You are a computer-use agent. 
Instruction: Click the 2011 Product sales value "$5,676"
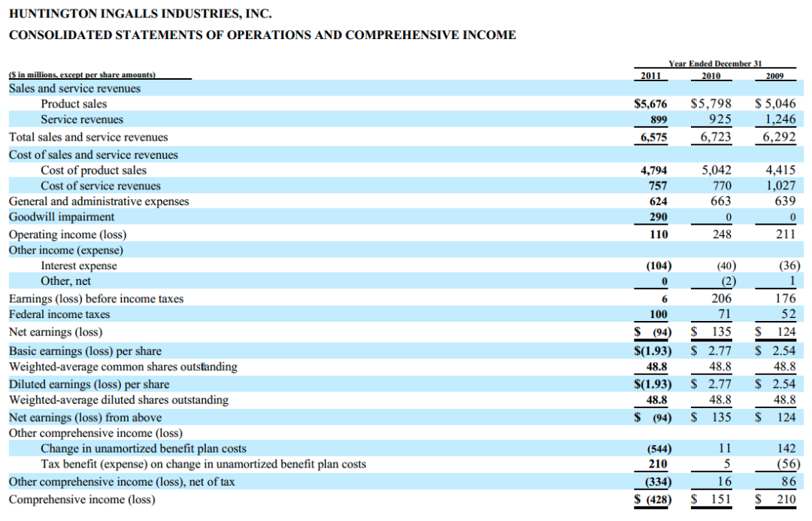point(651,104)
